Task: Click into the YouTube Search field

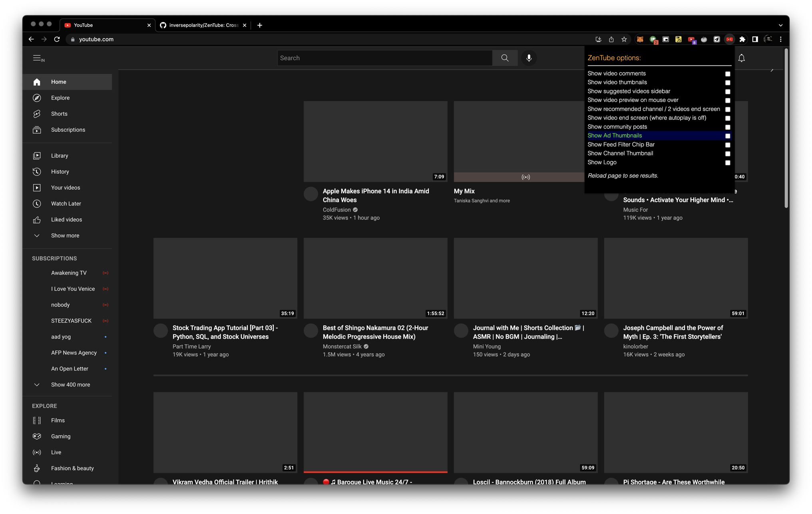Action: point(384,58)
